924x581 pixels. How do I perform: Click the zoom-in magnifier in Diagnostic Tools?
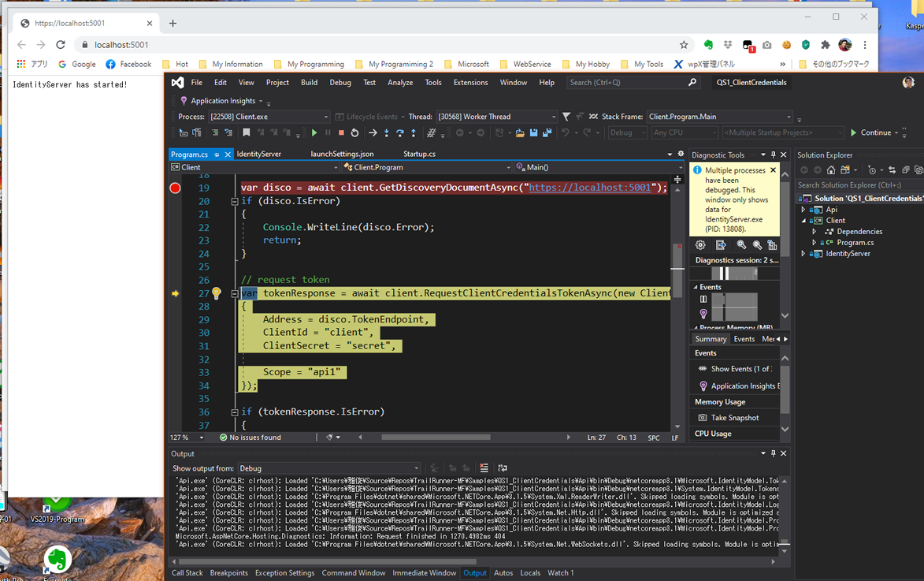click(740, 244)
